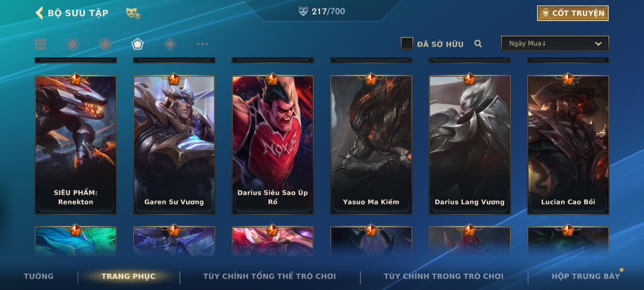The image size is (644, 290).
Task: Open more filters via three dots
Action: coord(202,44)
